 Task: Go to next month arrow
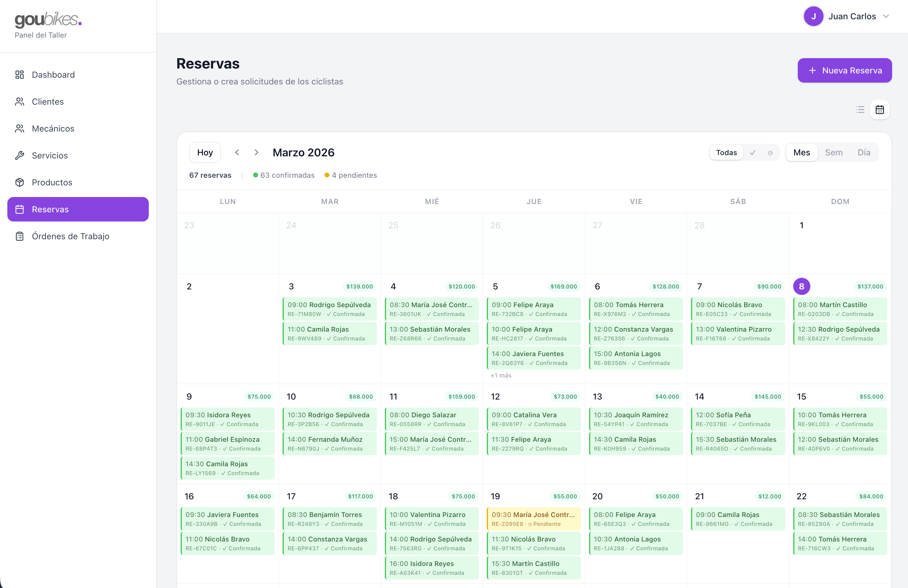click(256, 153)
